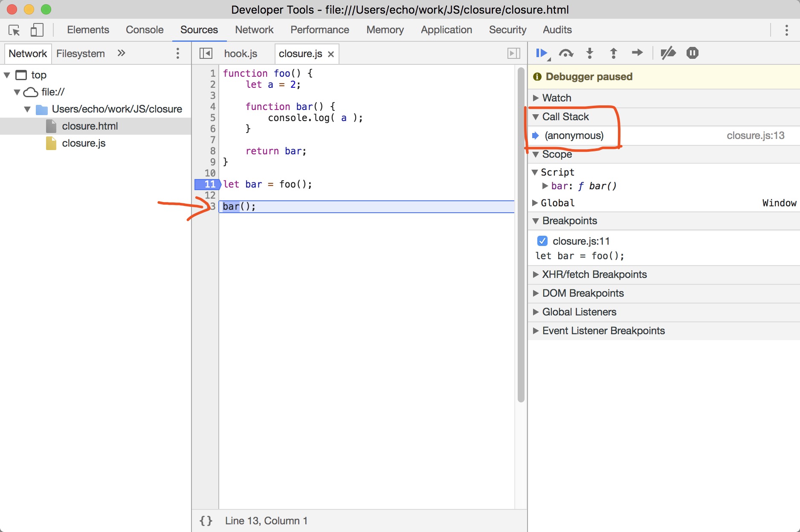
Task: Step out of current function
Action: [x=614, y=53]
